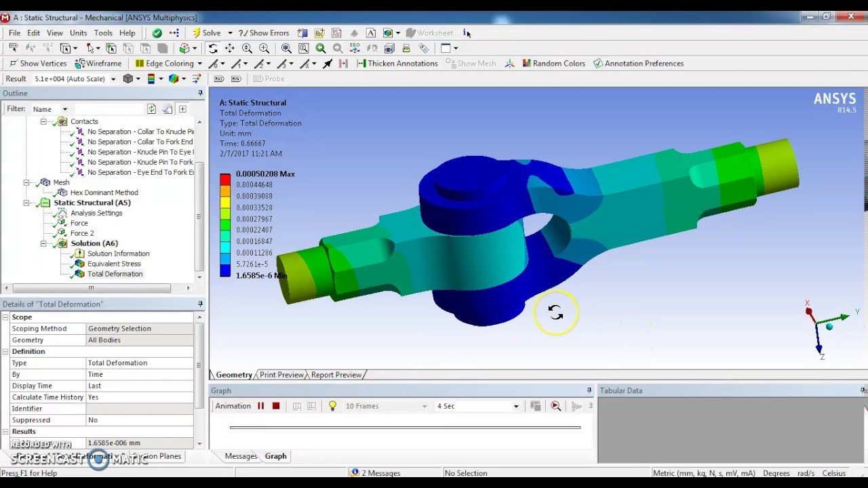
Task: Switch to the Print Preview tab
Action: pos(281,374)
